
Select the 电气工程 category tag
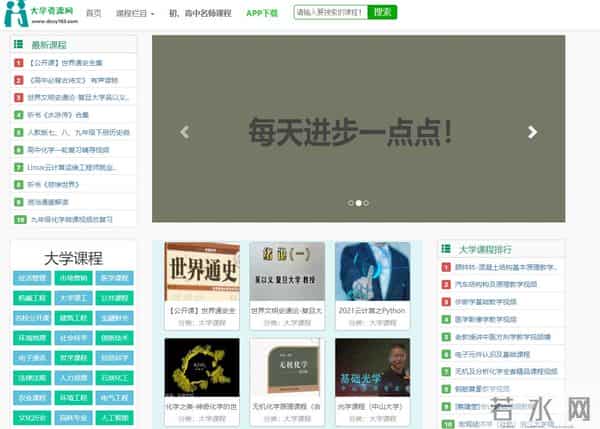pyautogui.click(x=114, y=398)
